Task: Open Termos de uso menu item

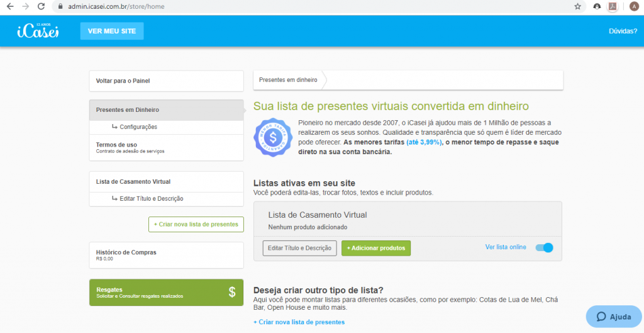Action: [166, 147]
